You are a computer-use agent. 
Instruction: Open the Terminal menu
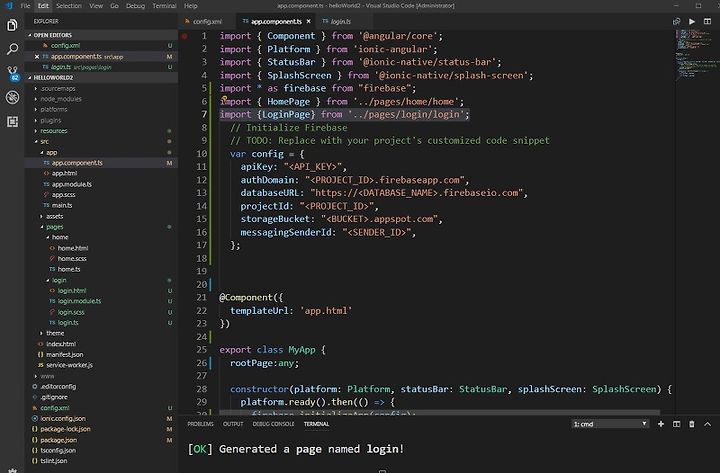(164, 6)
